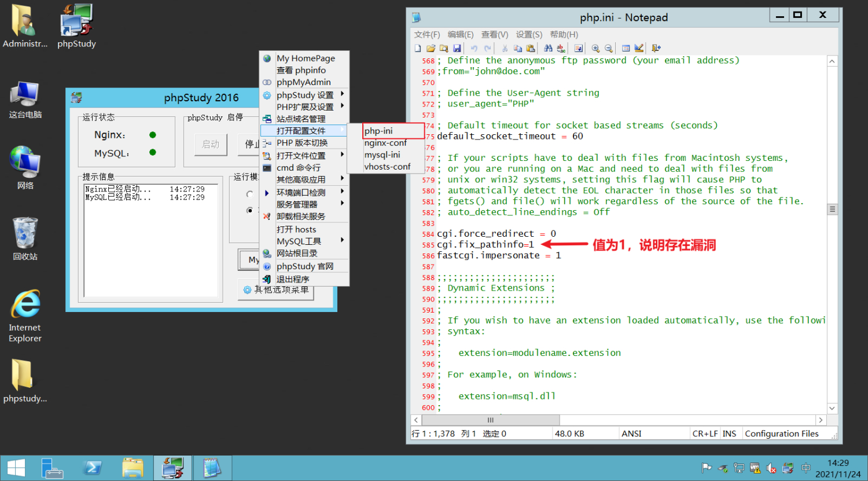
Task: Choose 站点域名管理 menu entry
Action: point(304,119)
